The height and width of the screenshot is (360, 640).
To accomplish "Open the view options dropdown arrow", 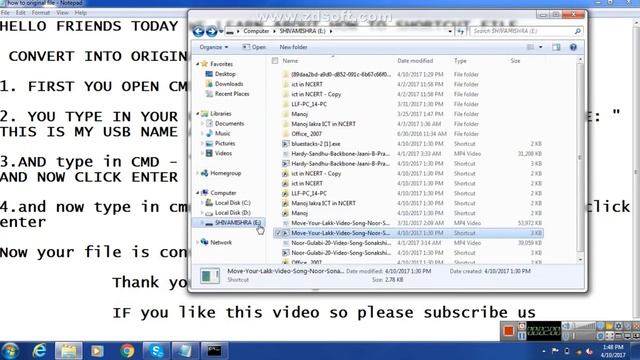I will pos(540,47).
